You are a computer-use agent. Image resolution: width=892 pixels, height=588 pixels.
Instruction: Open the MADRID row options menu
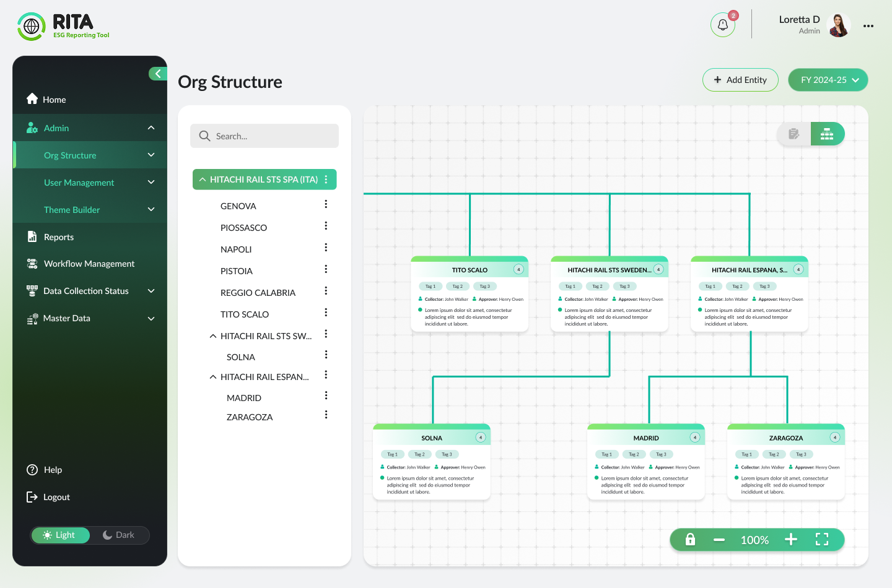[326, 396]
